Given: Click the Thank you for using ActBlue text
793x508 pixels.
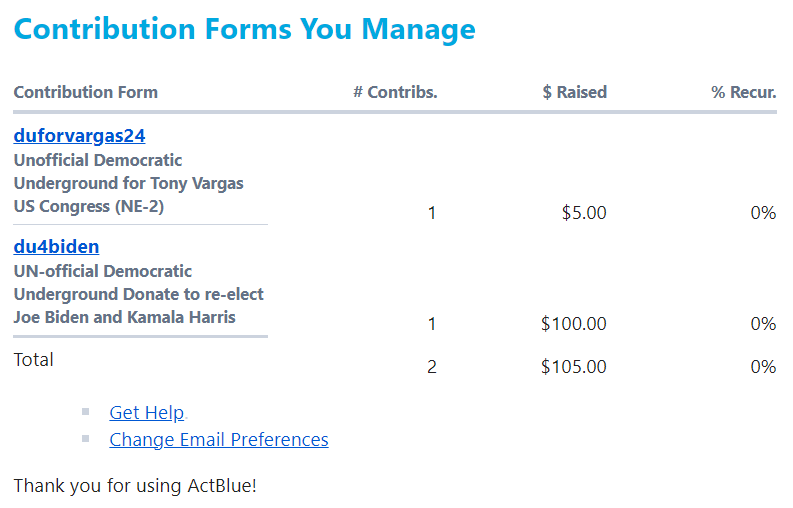Looking at the screenshot, I should tap(135, 486).
